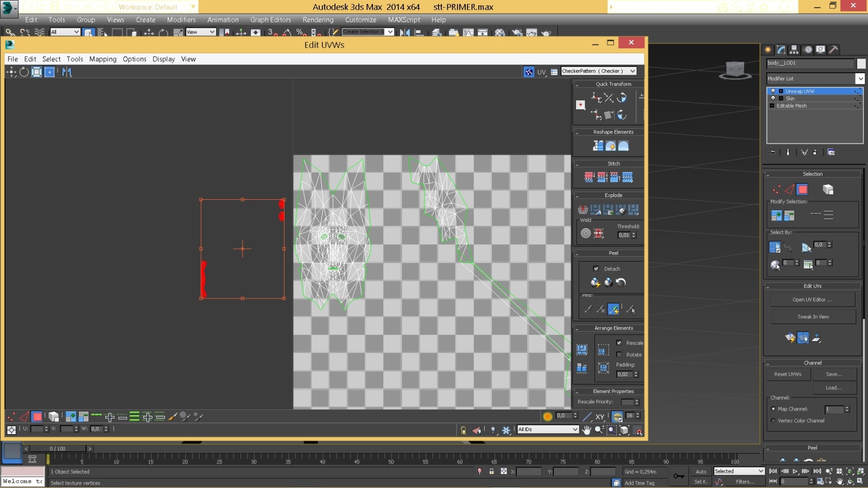This screenshot has height=488, width=868.
Task: Toggle Soft Selection in Edit UVWs bottom bar
Action: click(548, 416)
